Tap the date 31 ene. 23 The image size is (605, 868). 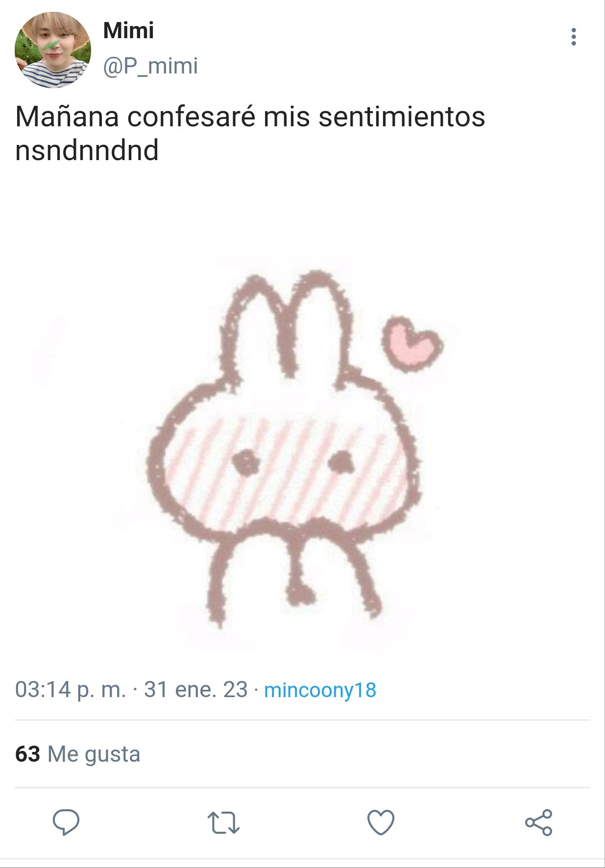(x=195, y=690)
